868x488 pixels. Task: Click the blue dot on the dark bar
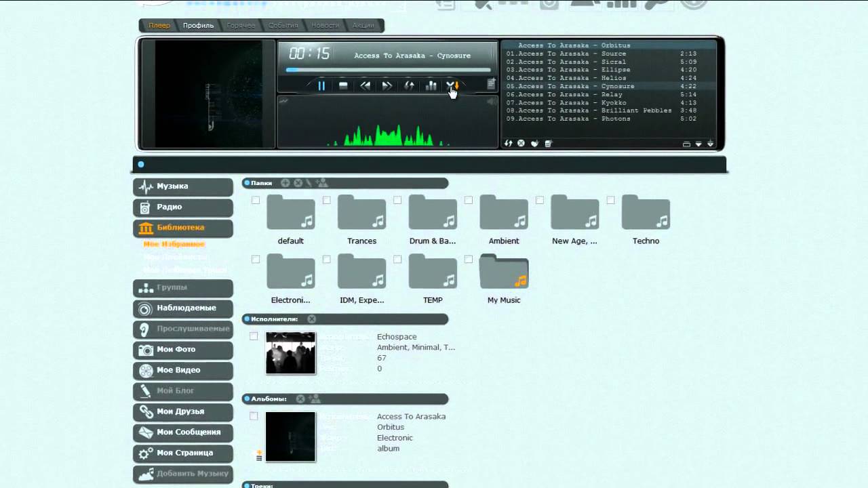141,164
